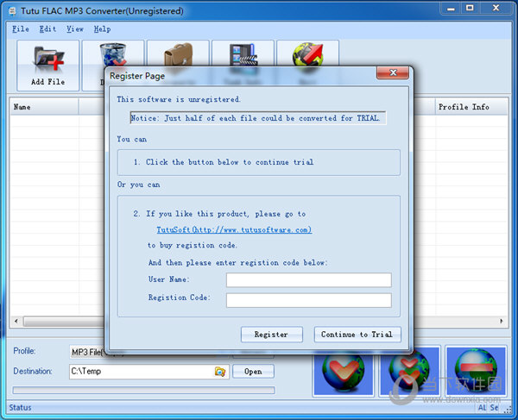
Task: Open the Help menu
Action: (x=102, y=29)
